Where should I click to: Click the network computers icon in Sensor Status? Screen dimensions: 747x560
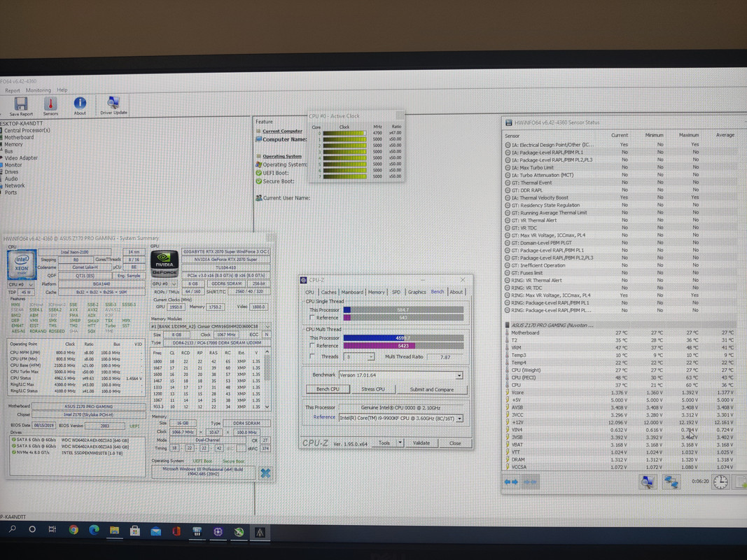[x=671, y=482]
